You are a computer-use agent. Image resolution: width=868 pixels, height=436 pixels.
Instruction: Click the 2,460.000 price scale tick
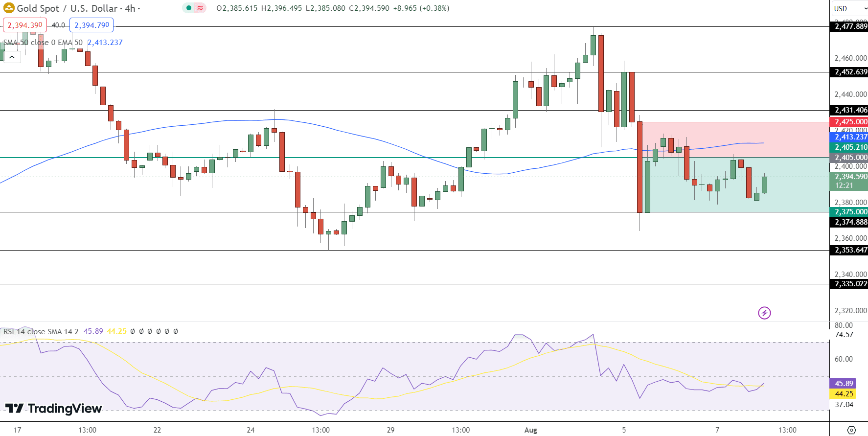pos(850,58)
